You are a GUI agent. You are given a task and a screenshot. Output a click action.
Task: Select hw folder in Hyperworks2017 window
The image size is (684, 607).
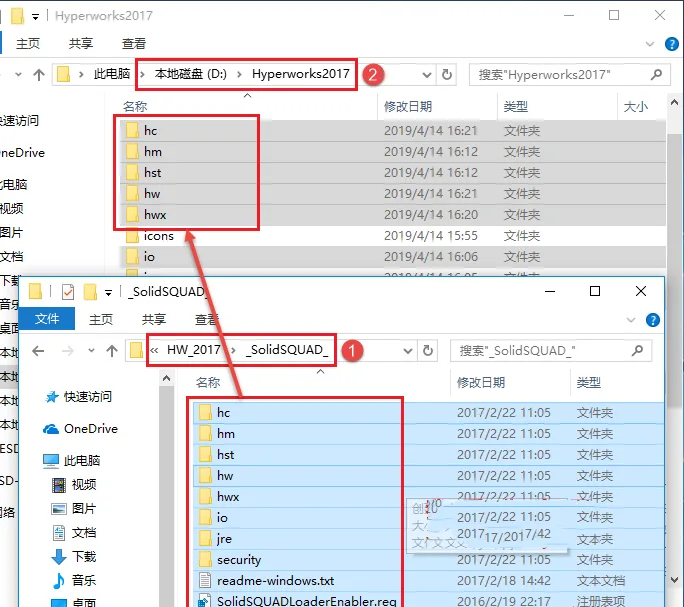(x=393, y=193)
